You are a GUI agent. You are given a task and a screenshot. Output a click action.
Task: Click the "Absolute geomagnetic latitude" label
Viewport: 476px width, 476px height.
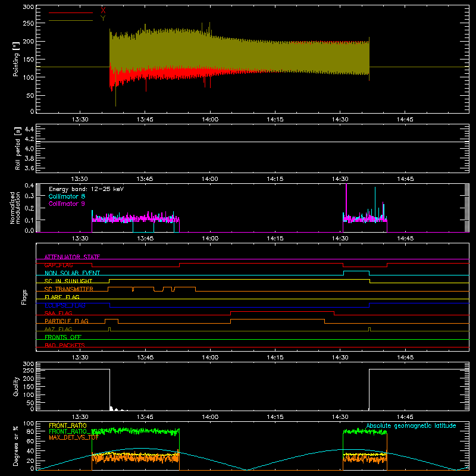411,425
